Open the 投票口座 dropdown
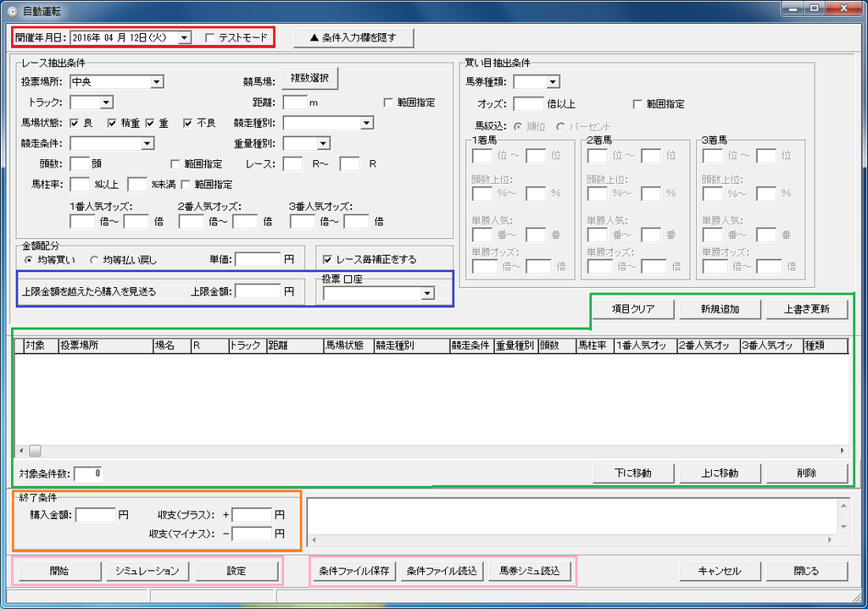 tap(427, 293)
